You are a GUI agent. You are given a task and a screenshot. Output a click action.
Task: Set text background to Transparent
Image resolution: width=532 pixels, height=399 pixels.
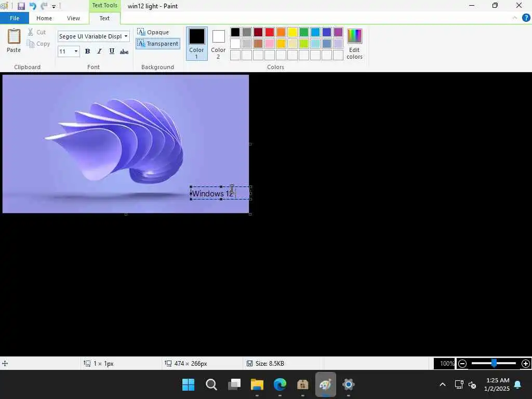158,44
